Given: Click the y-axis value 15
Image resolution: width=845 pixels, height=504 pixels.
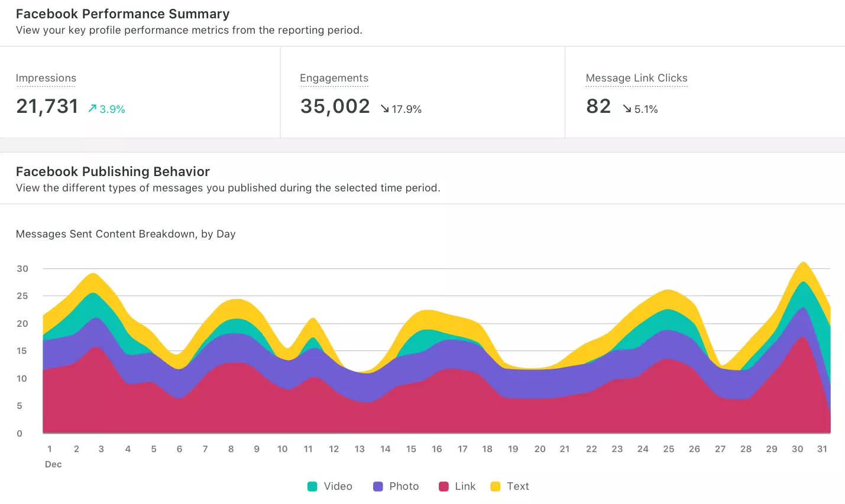Looking at the screenshot, I should point(22,351).
